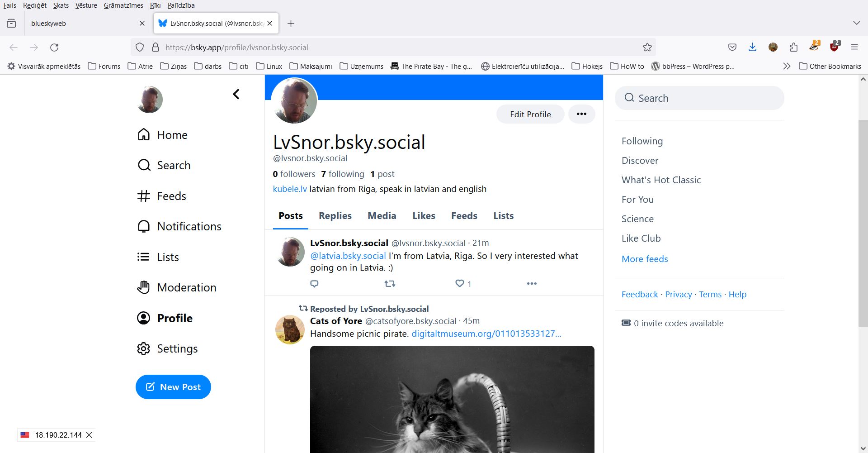Click the Moderation hand icon
Viewport: 868px width, 453px height.
(x=143, y=287)
